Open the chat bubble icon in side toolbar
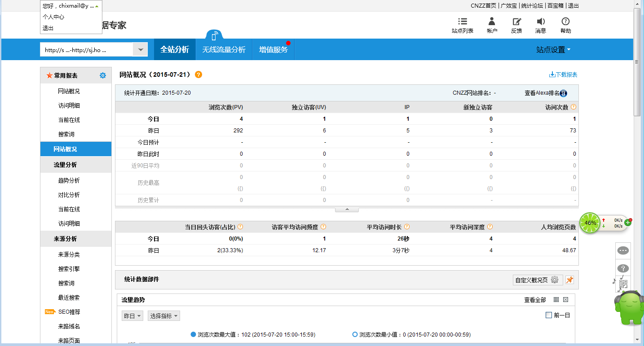The width and height of the screenshot is (644, 346). pos(623,250)
